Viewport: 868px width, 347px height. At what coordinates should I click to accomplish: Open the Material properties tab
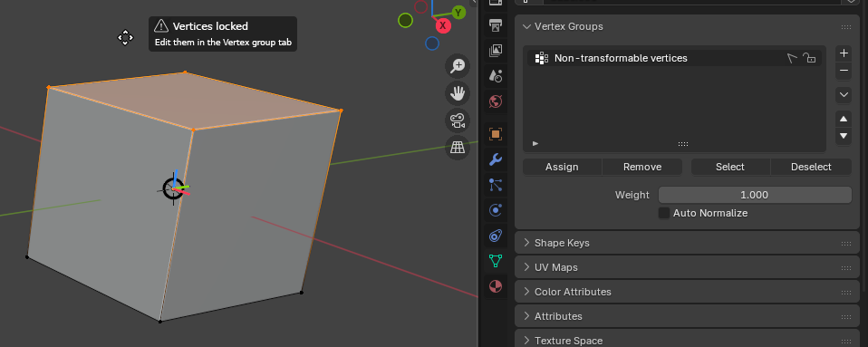click(x=496, y=286)
